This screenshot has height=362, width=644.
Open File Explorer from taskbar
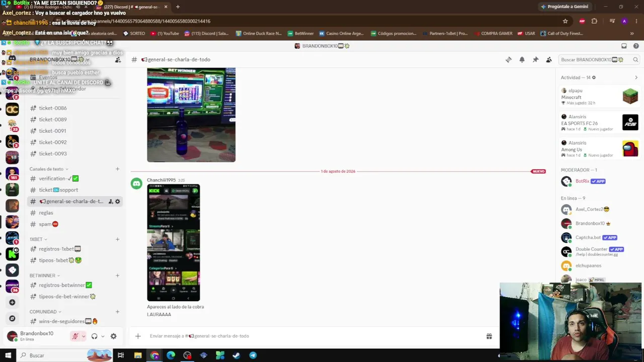click(138, 355)
